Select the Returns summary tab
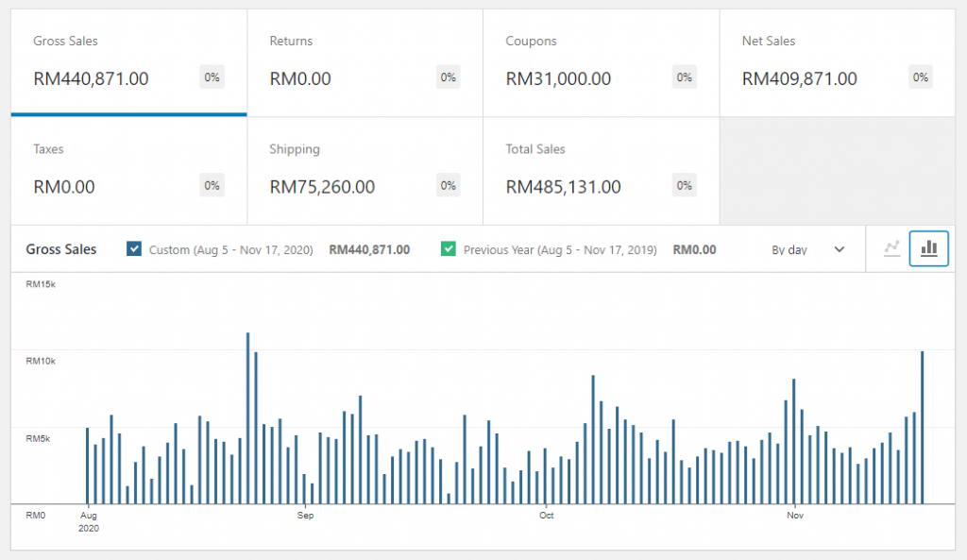This screenshot has width=967, height=560. tap(365, 62)
